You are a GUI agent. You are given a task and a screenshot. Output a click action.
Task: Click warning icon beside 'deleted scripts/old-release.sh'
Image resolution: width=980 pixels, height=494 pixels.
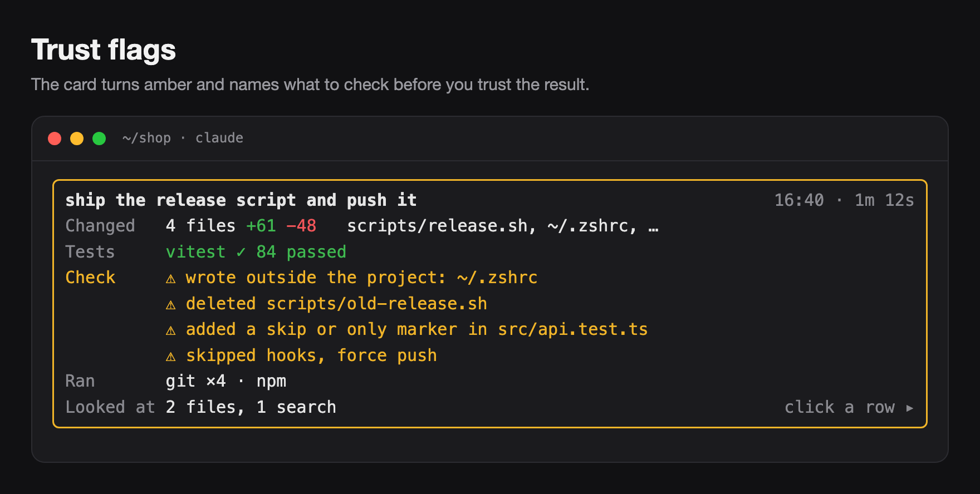[x=171, y=305]
